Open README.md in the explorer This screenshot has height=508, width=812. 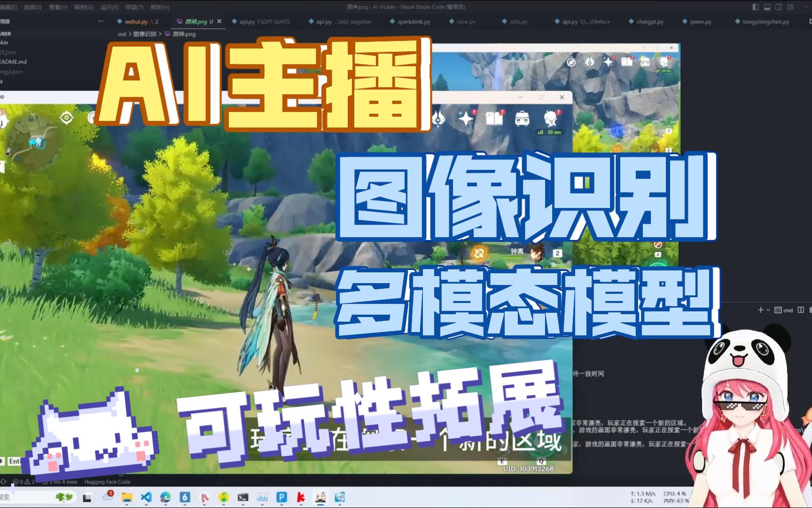pos(14,62)
